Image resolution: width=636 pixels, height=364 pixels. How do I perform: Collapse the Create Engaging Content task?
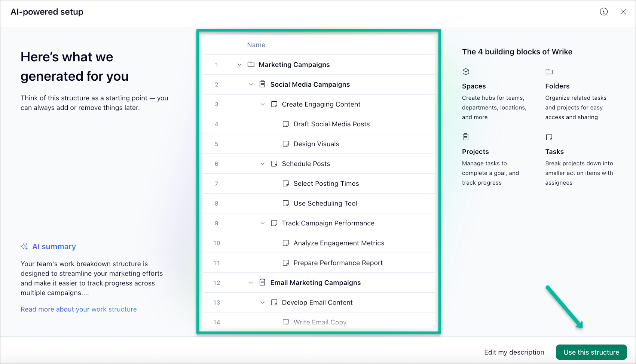pos(263,104)
